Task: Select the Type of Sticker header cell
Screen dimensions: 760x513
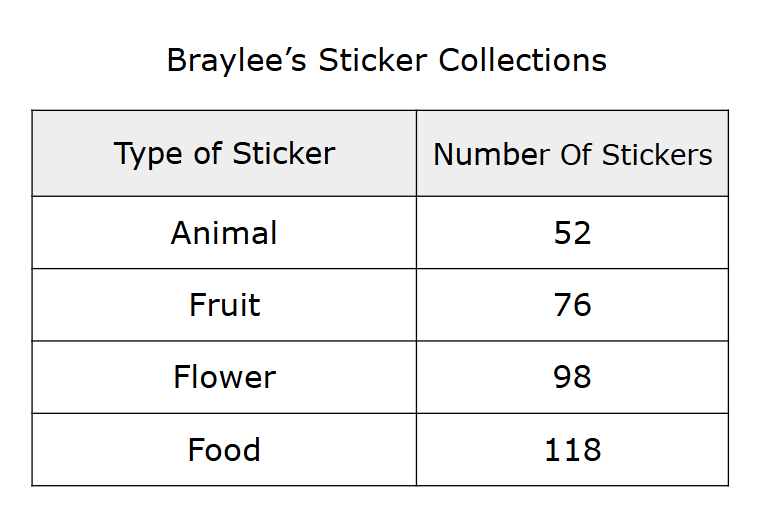Action: click(224, 154)
